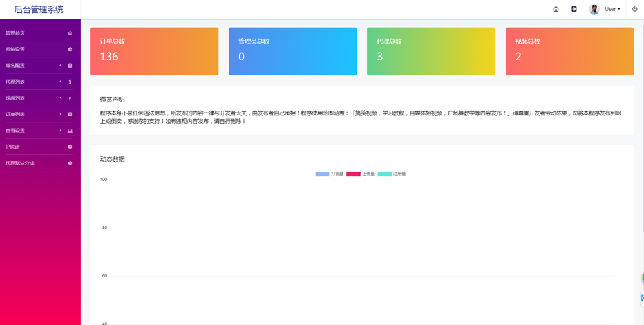Click the gear icon beside IP统计
Screen dimensions: 644x325
click(70, 147)
